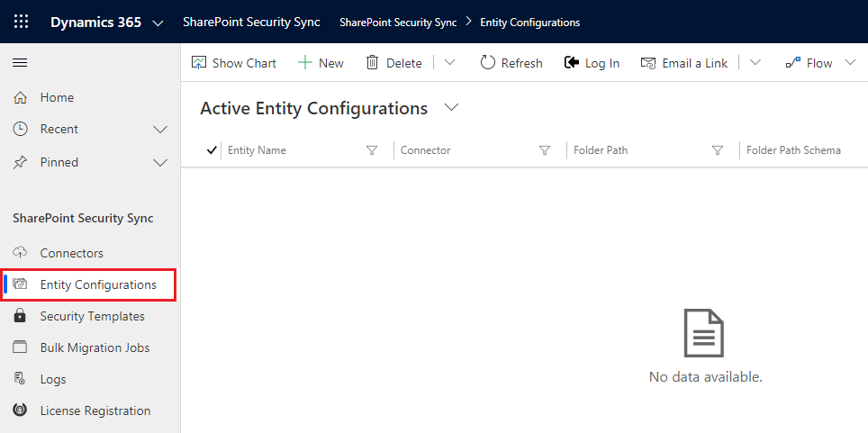Click the Log In arrow icon
This screenshot has height=433, width=868.
(x=571, y=63)
